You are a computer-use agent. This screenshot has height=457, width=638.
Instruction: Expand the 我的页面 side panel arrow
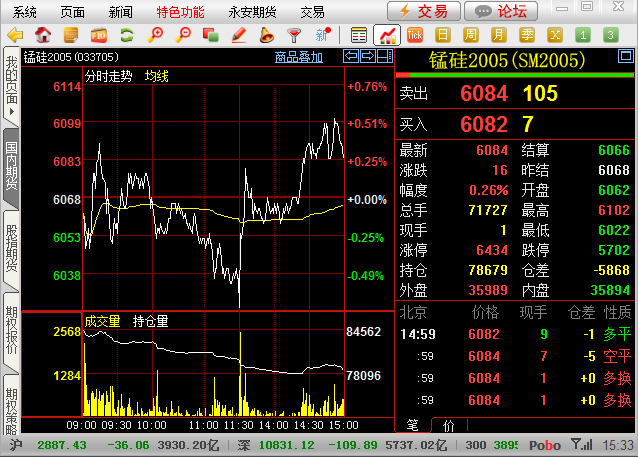click(11, 112)
